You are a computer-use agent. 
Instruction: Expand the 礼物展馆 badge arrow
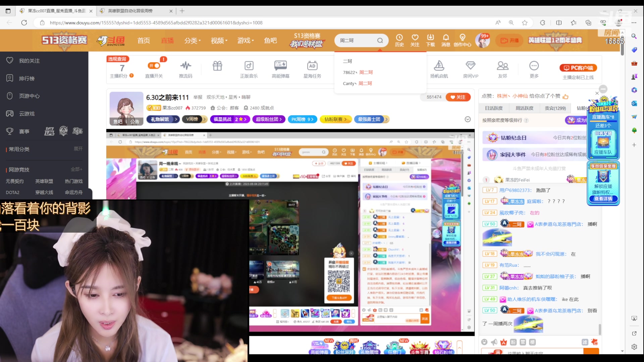[x=176, y=119]
